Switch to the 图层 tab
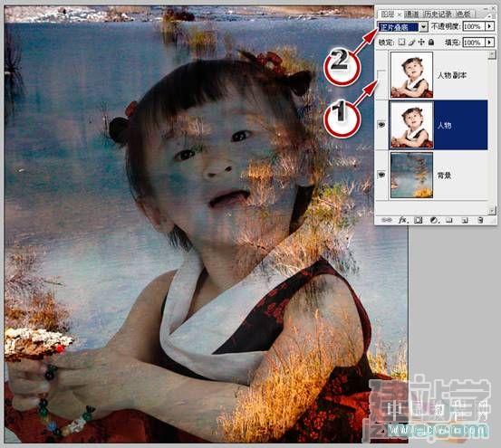501x448 pixels. (x=388, y=14)
